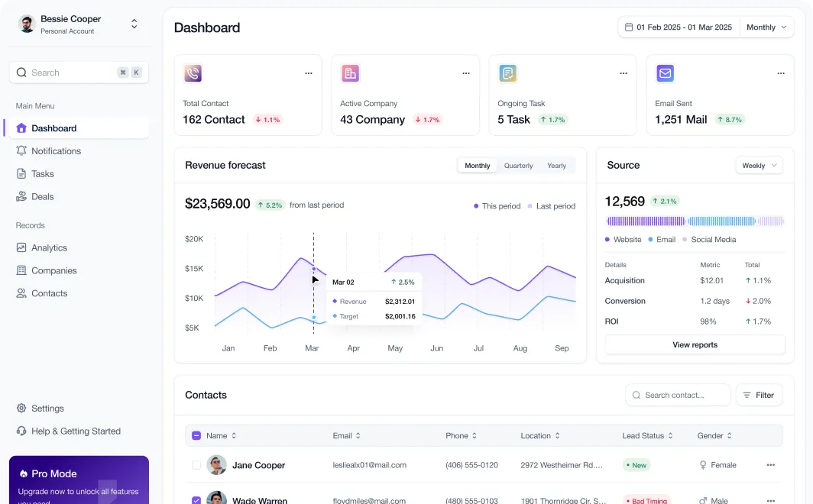Click the Contacts people icon in sidebar
Image resolution: width=813 pixels, height=504 pixels.
21,293
